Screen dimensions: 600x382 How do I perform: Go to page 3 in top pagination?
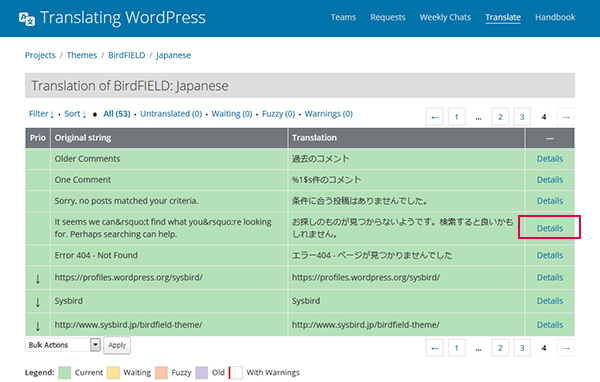[x=522, y=117]
